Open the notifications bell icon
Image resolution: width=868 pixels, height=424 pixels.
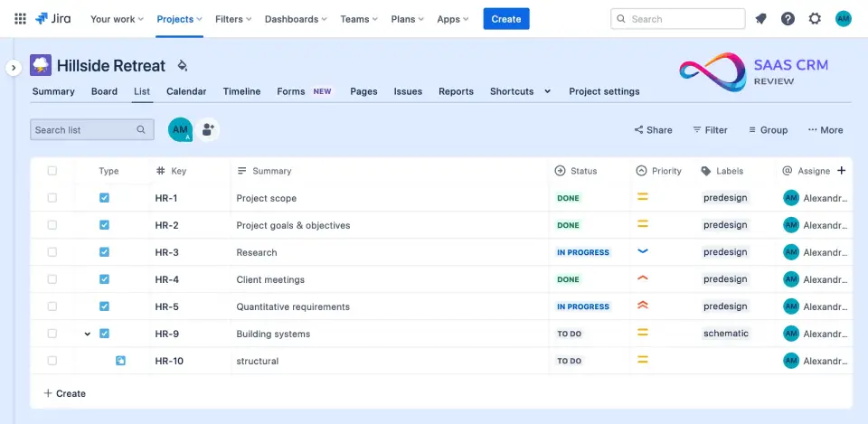[761, 19]
